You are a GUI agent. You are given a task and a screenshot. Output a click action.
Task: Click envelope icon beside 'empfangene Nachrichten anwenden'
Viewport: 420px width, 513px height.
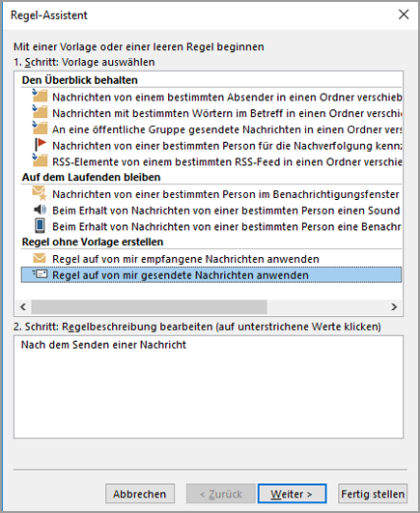[x=40, y=258]
